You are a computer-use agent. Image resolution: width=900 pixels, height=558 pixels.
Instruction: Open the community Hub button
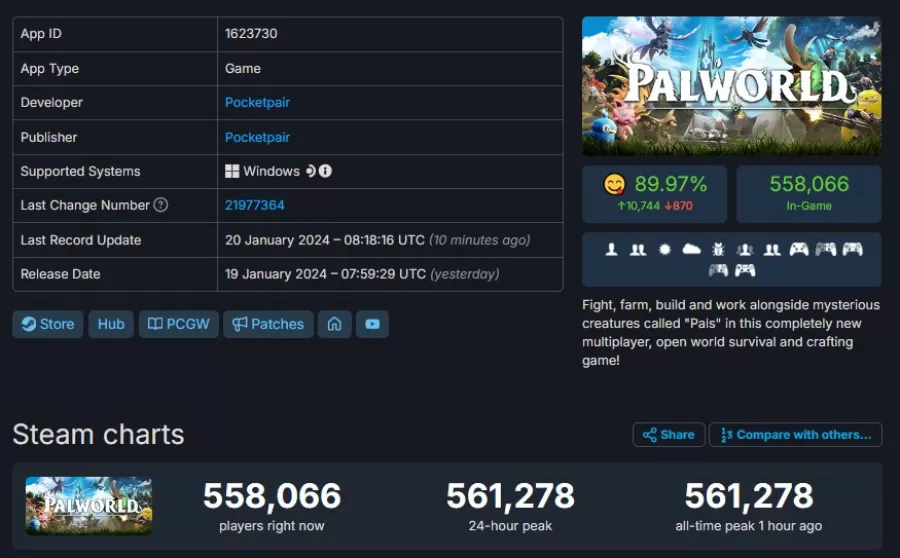click(x=111, y=324)
